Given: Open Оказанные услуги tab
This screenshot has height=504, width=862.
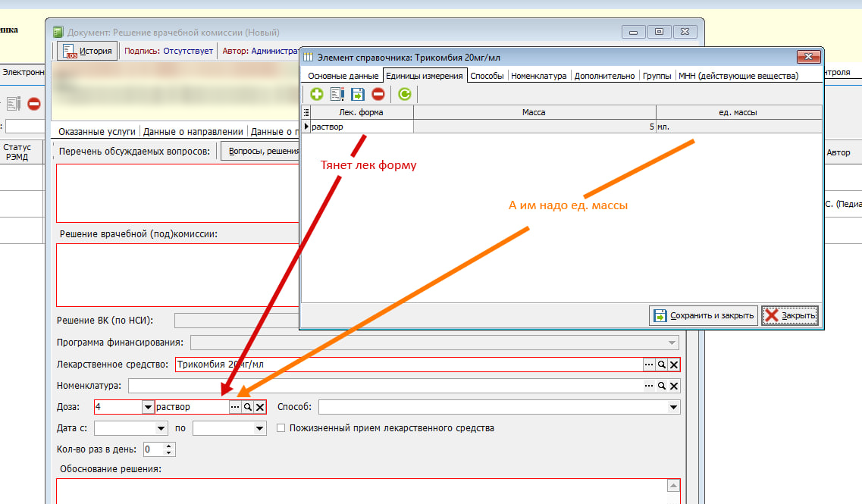Looking at the screenshot, I should coord(97,131).
